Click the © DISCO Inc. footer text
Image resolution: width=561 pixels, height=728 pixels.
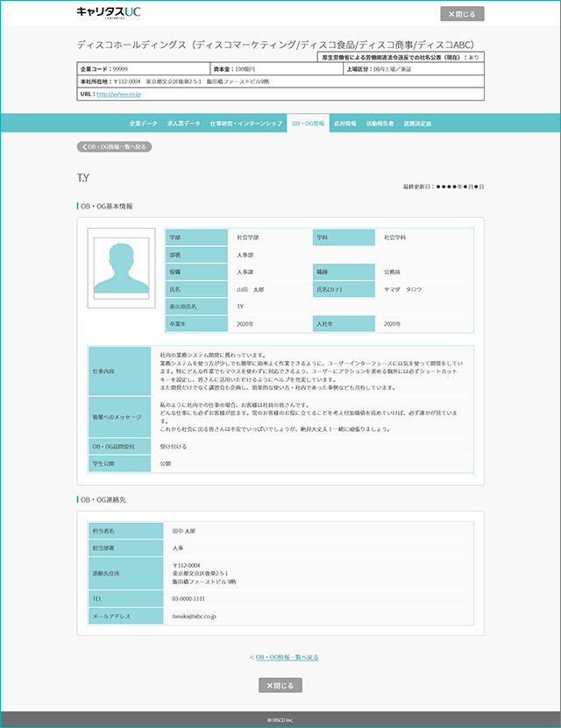click(280, 720)
